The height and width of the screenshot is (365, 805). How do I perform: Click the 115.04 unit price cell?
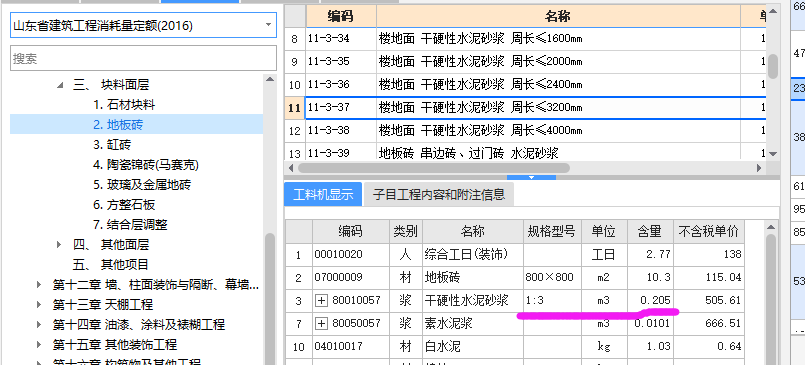(709, 278)
